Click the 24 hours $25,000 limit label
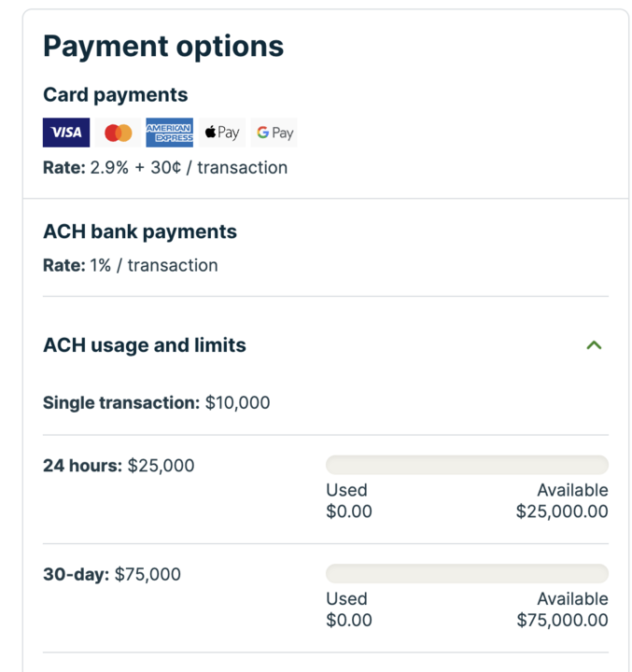This screenshot has width=632, height=672. point(119,465)
